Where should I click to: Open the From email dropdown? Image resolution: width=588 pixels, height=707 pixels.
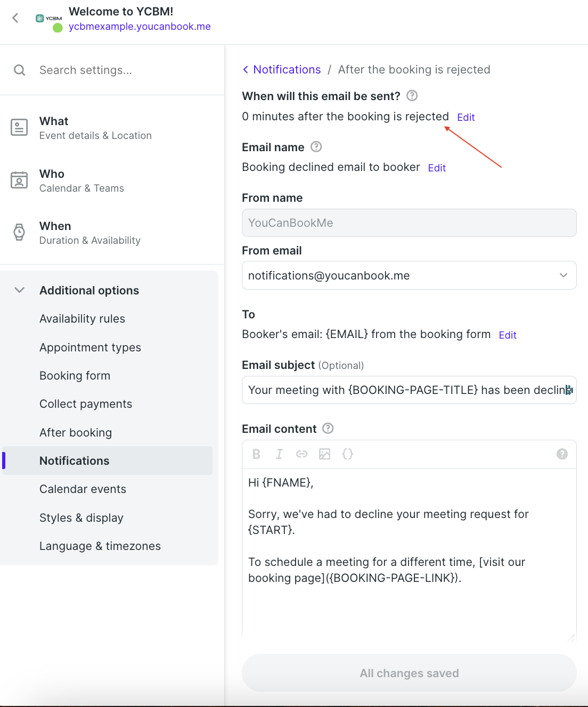[x=563, y=275]
